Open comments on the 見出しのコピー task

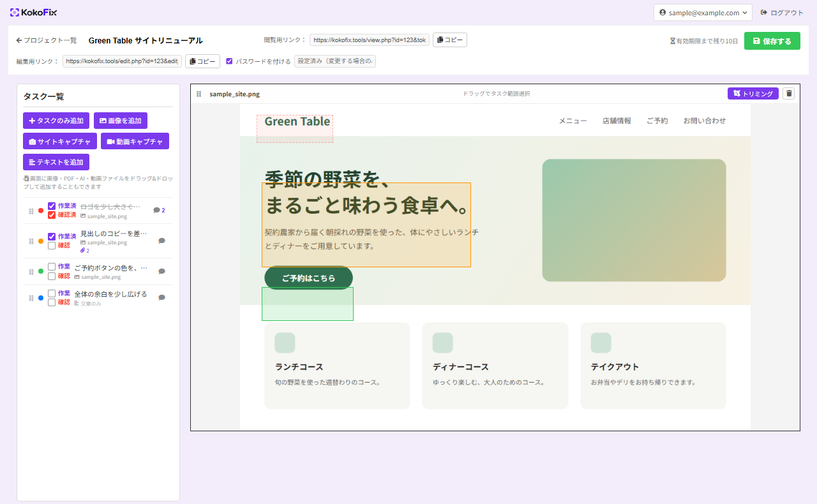(x=161, y=241)
